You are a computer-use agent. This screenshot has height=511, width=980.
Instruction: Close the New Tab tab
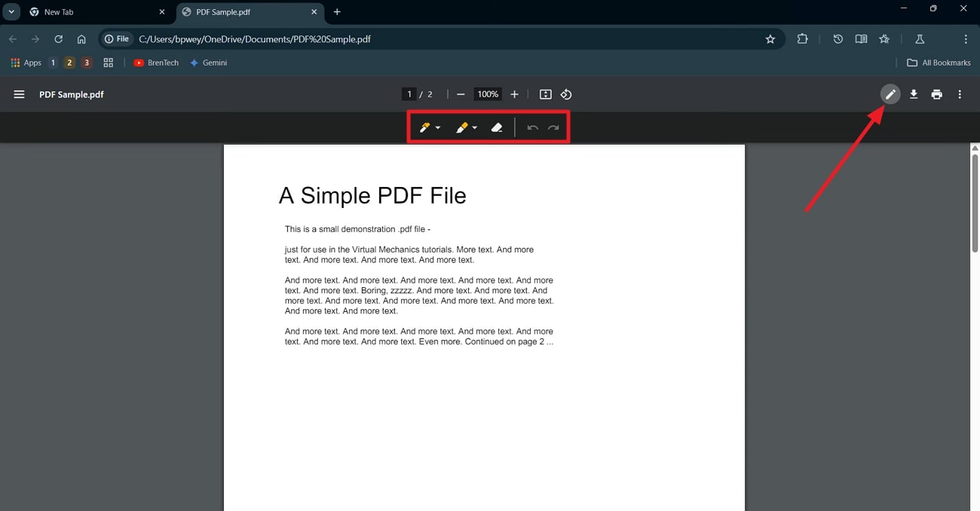(161, 12)
